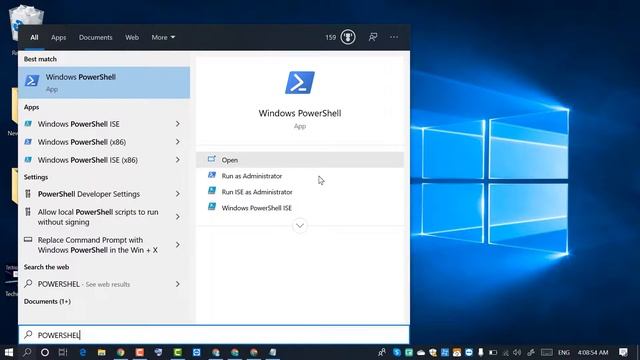Image resolution: width=640 pixels, height=360 pixels.
Task: Open the three-dots options menu
Action: click(x=393, y=37)
